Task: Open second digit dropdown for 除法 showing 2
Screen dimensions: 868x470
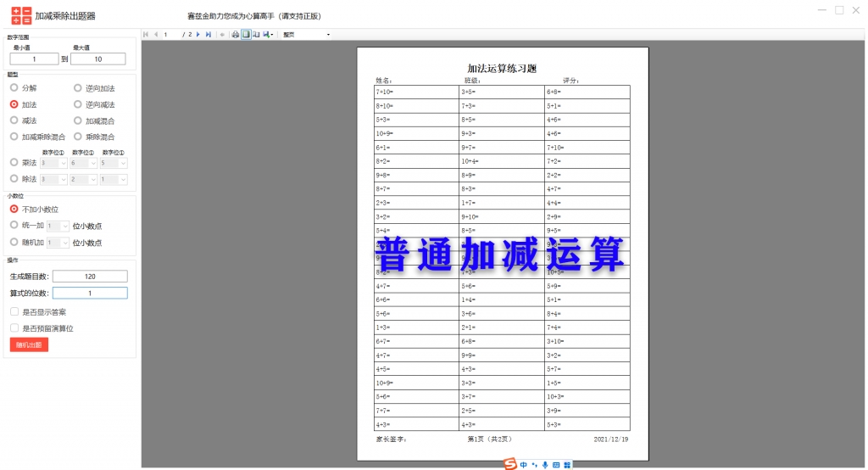Action: [84, 179]
